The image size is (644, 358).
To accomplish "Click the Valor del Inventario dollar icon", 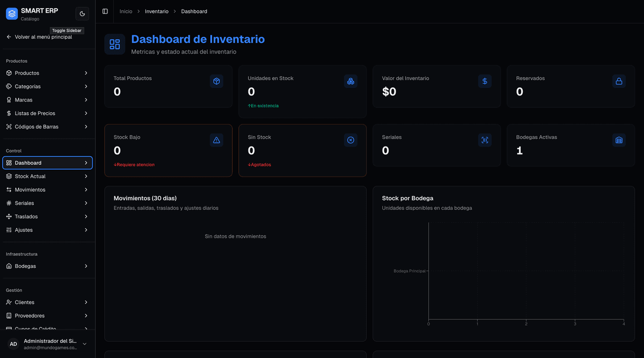I will (485, 81).
